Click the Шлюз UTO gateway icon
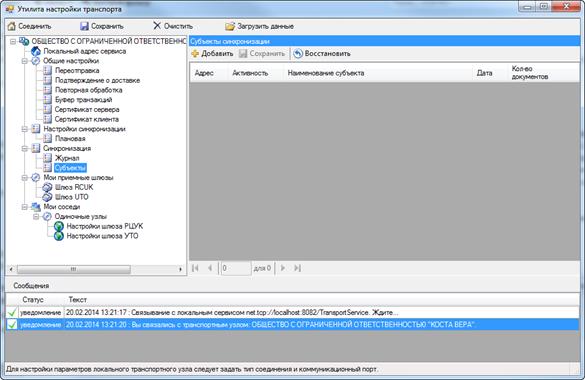585x380 pixels. point(47,197)
